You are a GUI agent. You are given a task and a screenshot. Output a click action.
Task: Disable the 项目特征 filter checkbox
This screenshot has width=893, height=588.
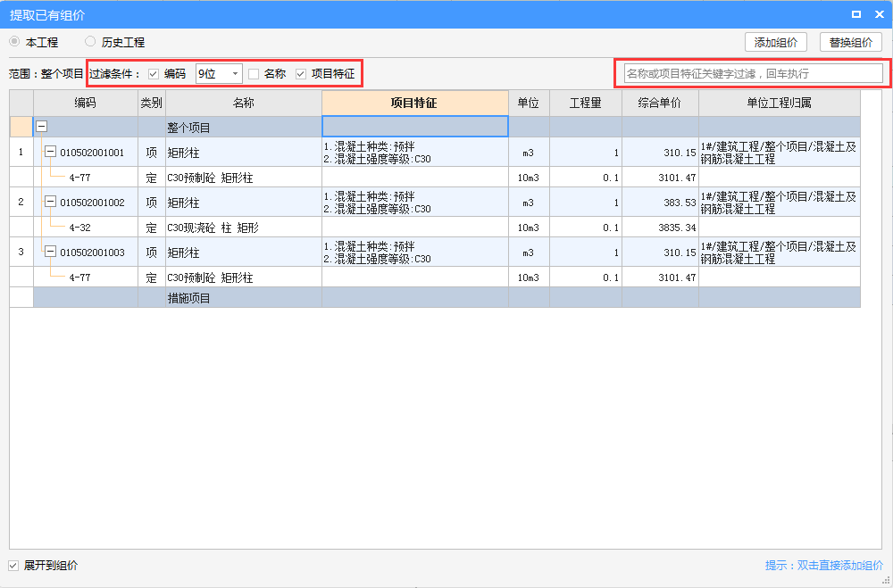300,73
